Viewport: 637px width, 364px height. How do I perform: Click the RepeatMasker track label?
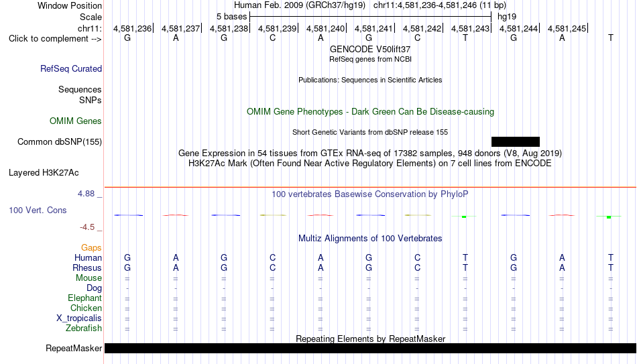click(x=74, y=348)
